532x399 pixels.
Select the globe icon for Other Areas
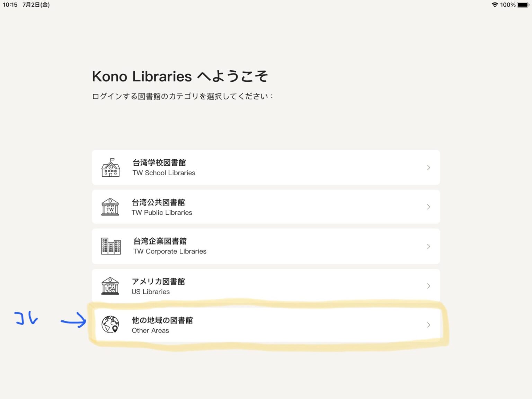coord(110,325)
